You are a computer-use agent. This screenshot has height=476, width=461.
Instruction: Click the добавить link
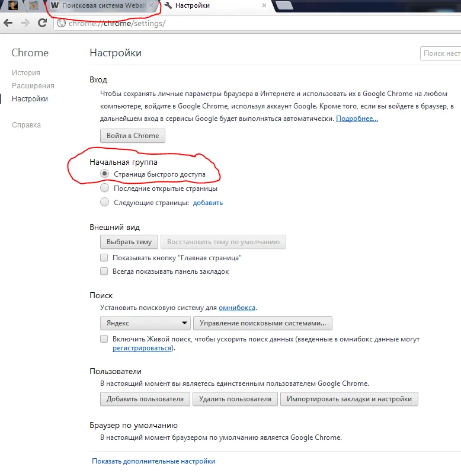208,203
